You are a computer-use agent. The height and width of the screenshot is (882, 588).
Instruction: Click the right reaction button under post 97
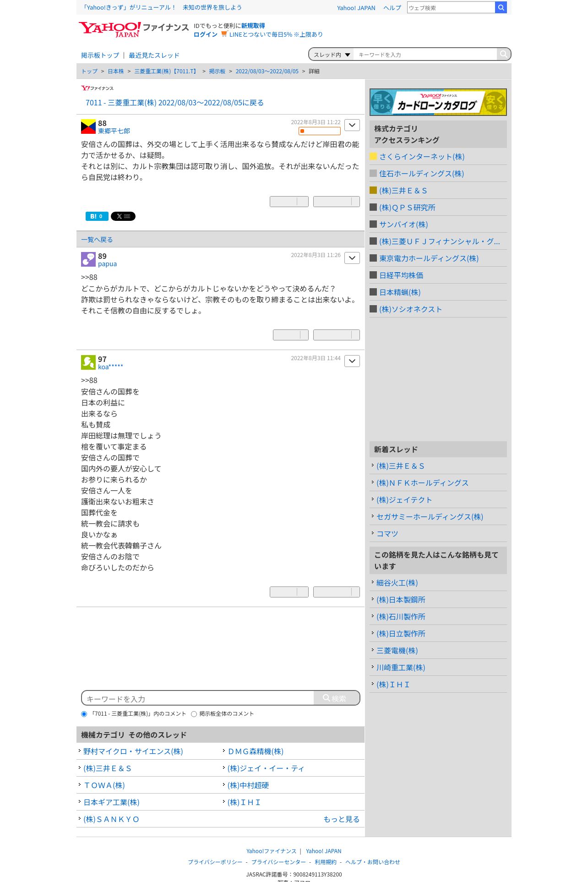(x=337, y=592)
